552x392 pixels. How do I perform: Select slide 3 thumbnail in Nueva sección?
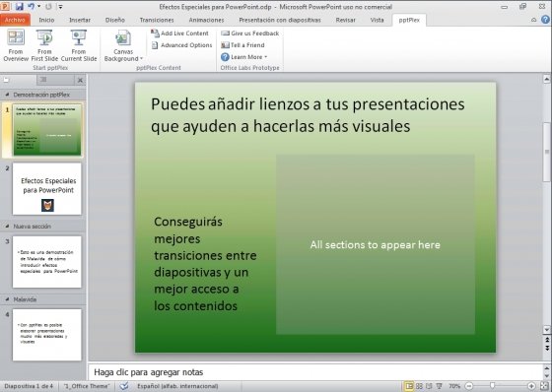pos(47,262)
